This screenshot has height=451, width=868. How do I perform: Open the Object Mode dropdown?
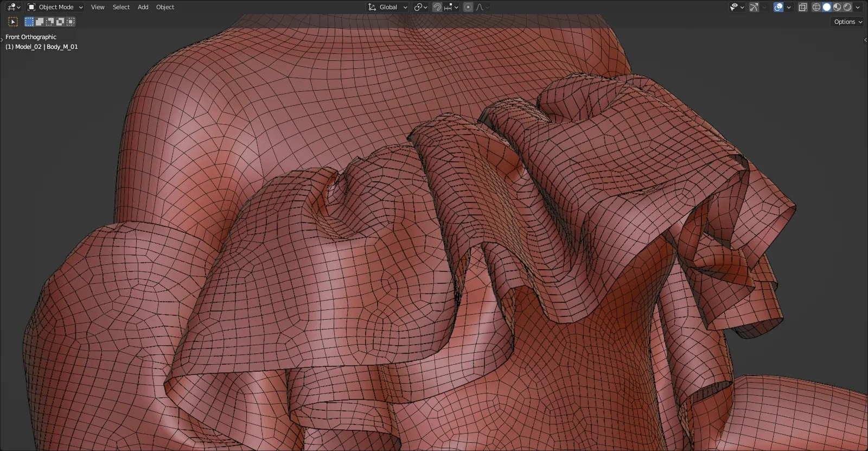pos(55,7)
